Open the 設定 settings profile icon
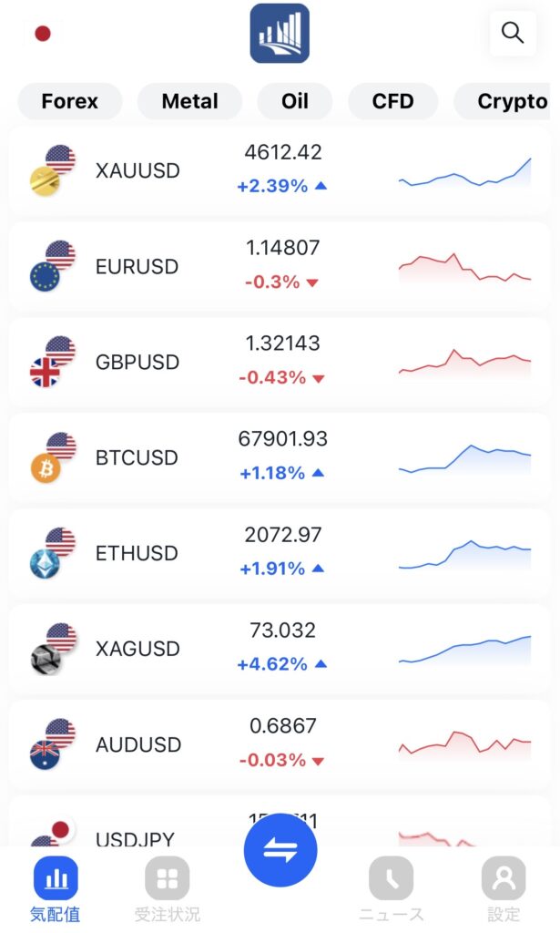 (504, 878)
